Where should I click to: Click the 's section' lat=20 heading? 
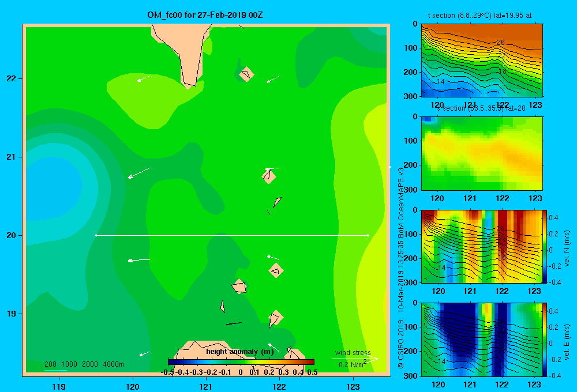click(x=481, y=108)
